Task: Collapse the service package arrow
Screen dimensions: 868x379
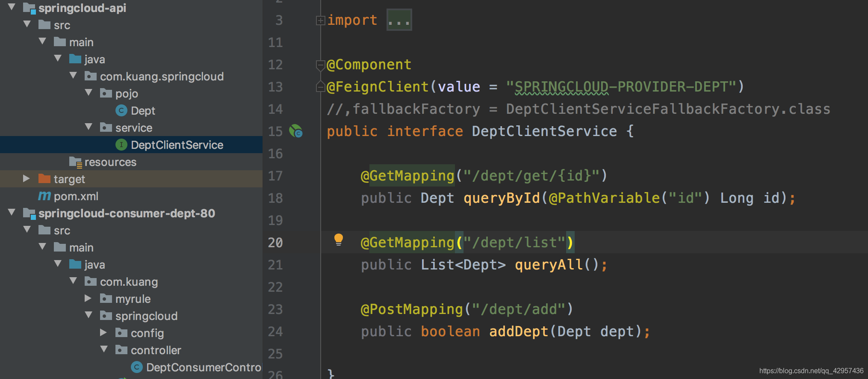Action: pyautogui.click(x=89, y=127)
